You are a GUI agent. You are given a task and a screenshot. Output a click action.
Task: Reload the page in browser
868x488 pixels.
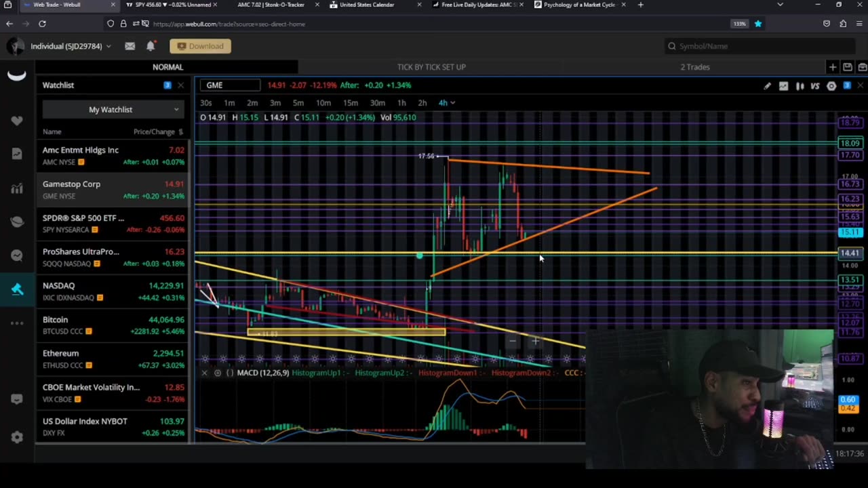(x=42, y=24)
